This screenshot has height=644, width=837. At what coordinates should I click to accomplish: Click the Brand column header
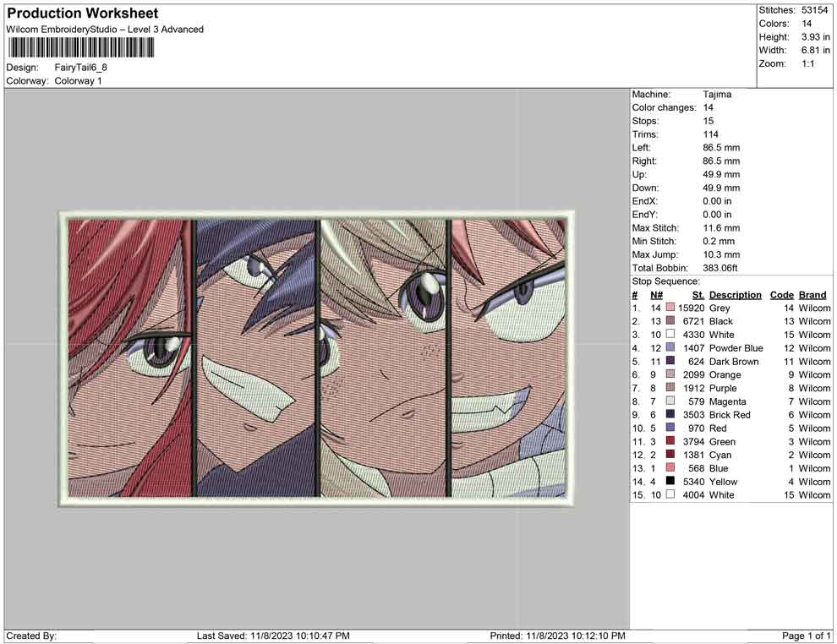tap(812, 294)
